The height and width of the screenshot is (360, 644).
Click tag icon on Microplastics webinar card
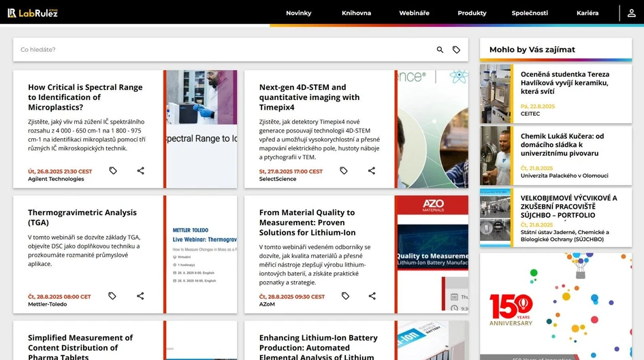tap(113, 171)
